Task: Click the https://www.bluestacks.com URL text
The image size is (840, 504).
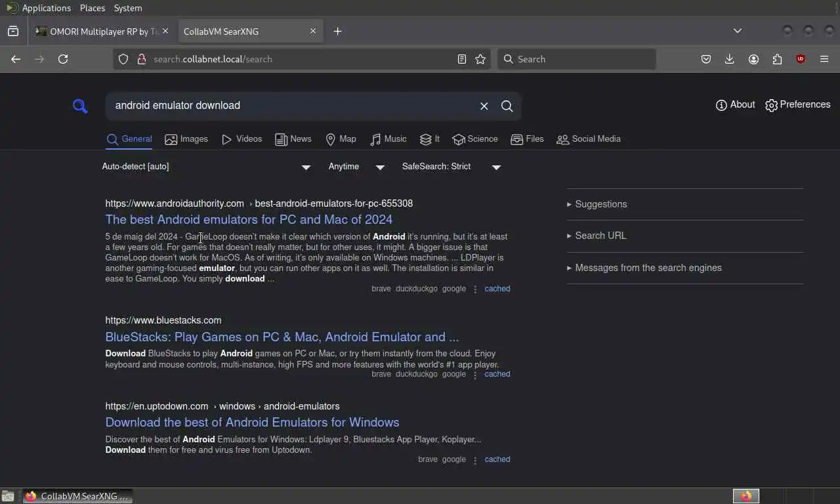Action: coord(163,320)
